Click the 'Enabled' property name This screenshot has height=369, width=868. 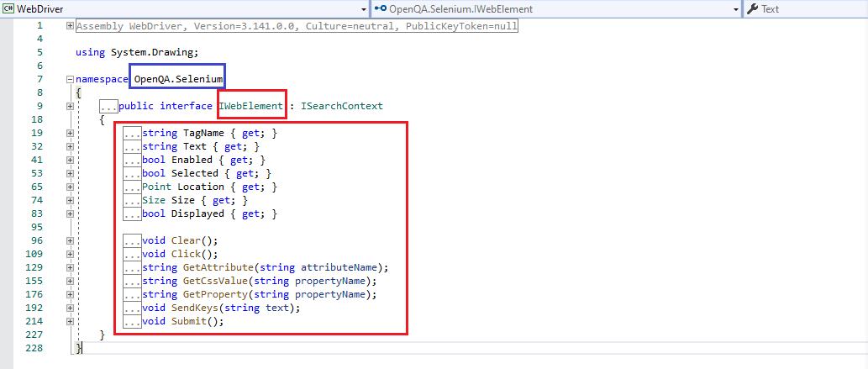192,160
